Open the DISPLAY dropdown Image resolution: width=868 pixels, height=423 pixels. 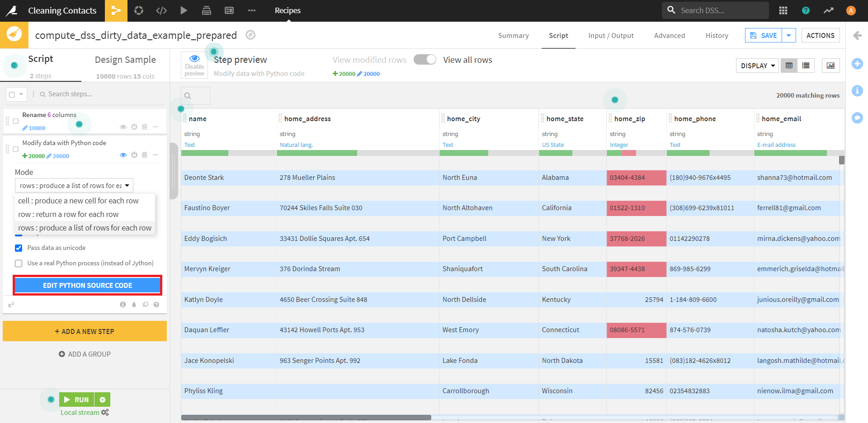757,66
